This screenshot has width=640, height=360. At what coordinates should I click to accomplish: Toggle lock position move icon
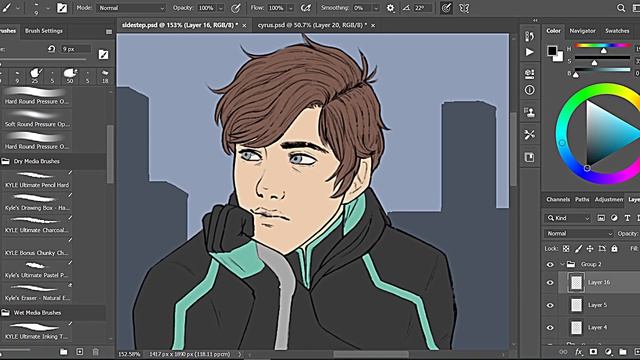[x=590, y=249]
